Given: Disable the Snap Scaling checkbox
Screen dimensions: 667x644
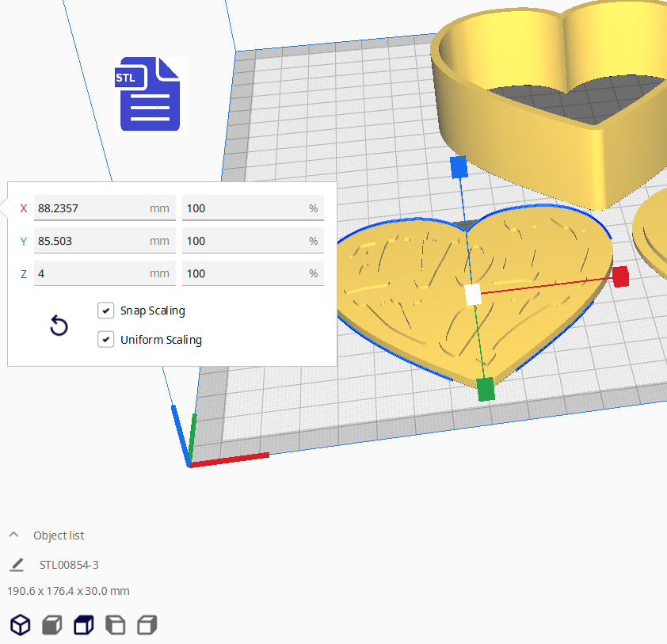Looking at the screenshot, I should [105, 311].
